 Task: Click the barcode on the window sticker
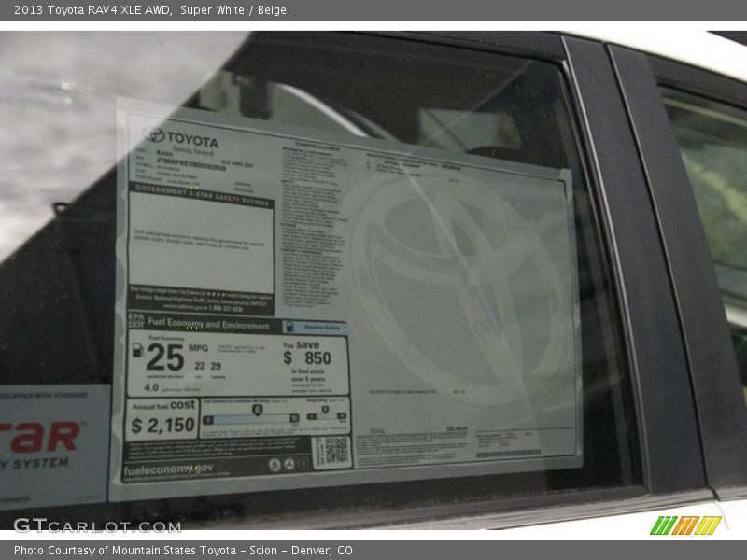point(508,454)
